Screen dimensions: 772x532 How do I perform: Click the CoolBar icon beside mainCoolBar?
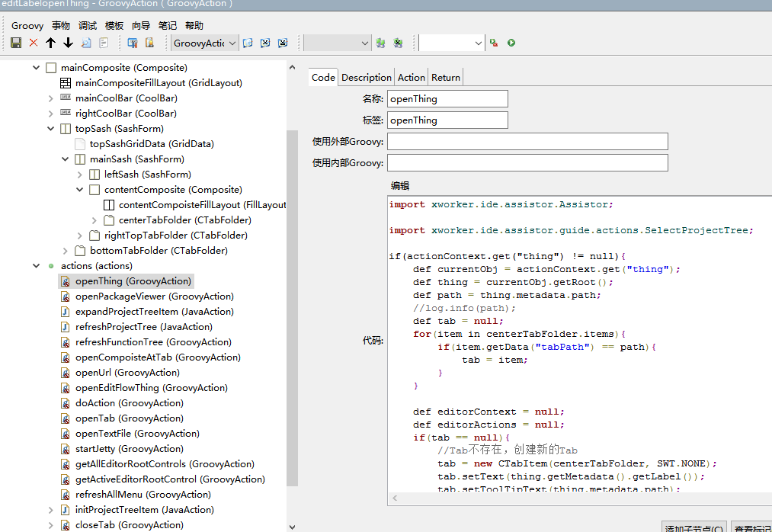point(65,98)
